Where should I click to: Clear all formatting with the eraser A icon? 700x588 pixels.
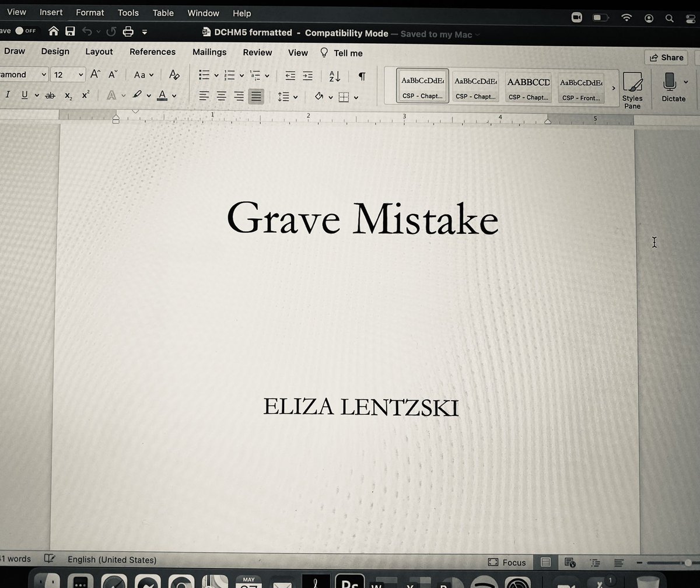click(x=174, y=74)
